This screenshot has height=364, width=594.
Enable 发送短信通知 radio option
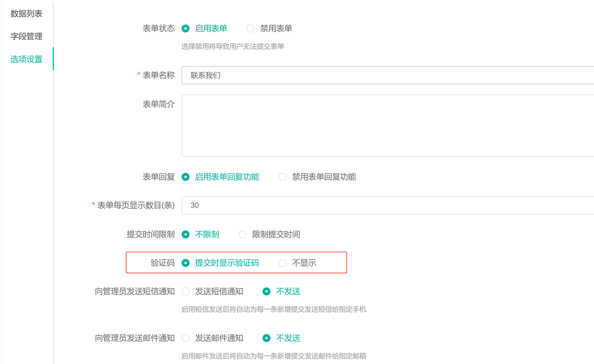click(x=186, y=291)
